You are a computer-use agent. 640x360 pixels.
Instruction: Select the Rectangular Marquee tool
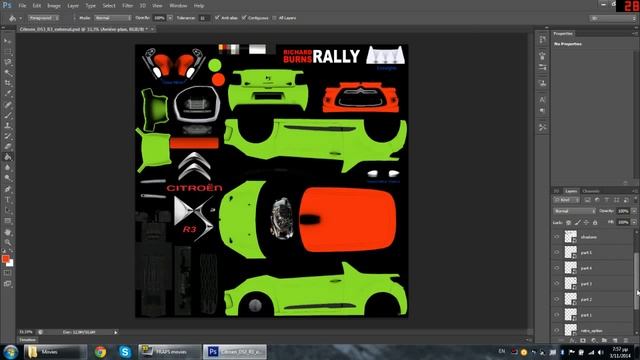[7, 52]
